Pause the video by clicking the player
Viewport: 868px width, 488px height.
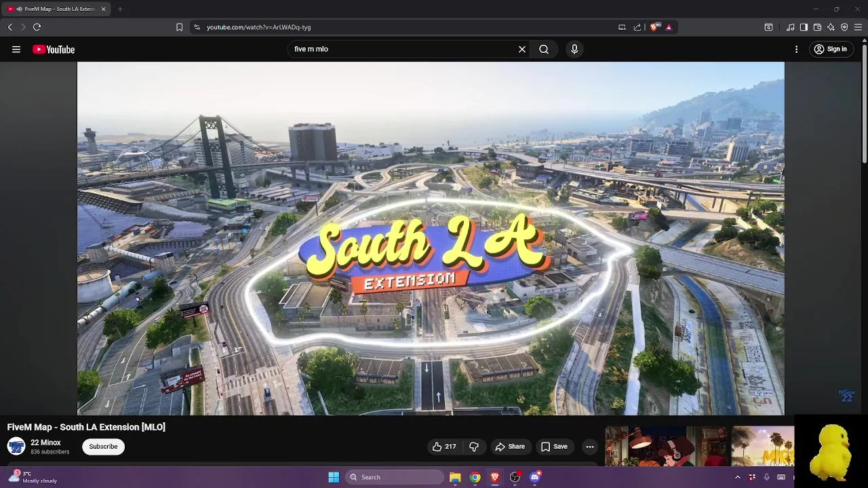point(431,239)
